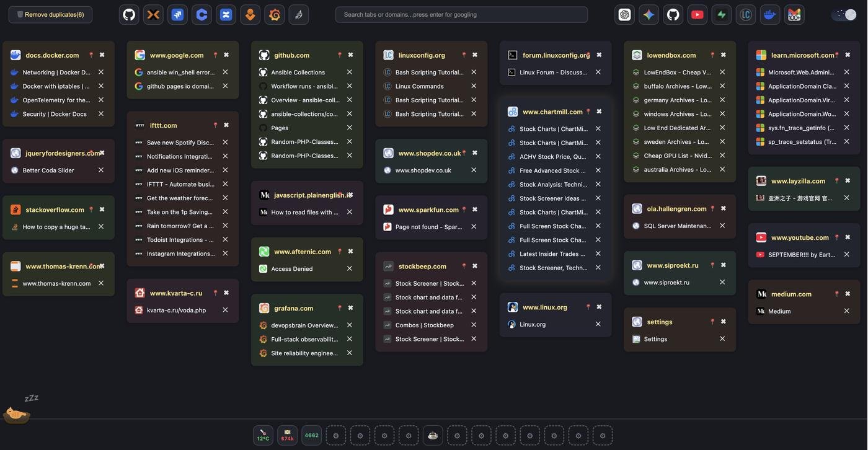
Task: Toggle the dark/light theme switch
Action: pos(846,14)
